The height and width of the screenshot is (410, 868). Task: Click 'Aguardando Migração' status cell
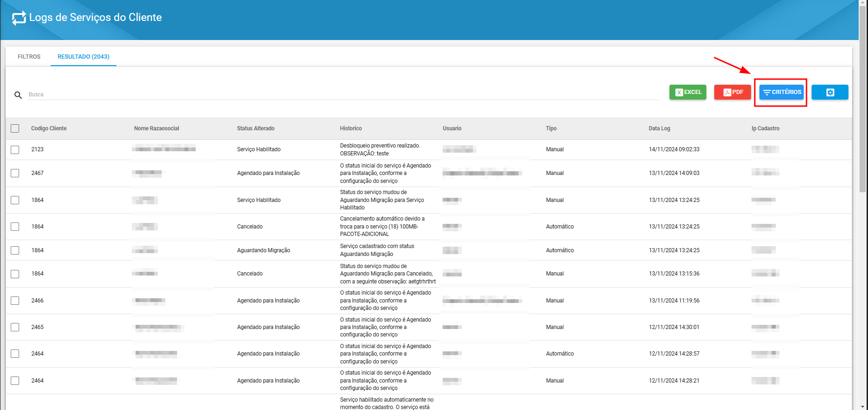pos(264,250)
